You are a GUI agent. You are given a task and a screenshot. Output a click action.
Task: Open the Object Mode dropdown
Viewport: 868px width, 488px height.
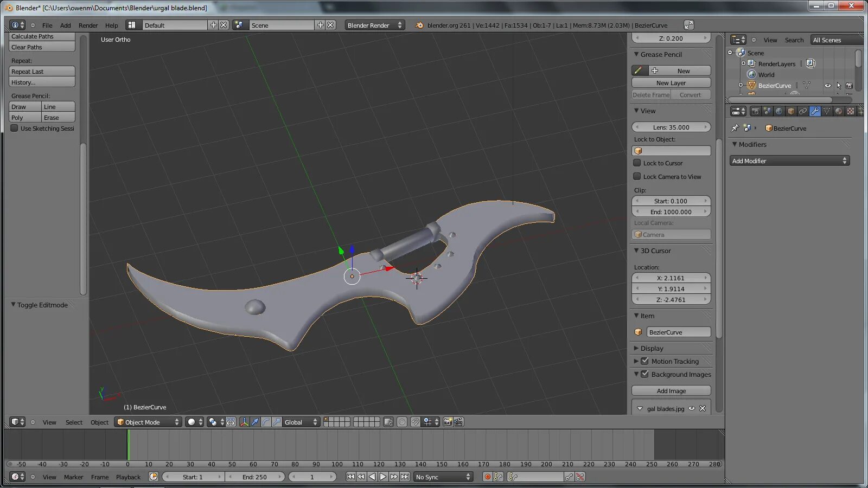point(148,422)
